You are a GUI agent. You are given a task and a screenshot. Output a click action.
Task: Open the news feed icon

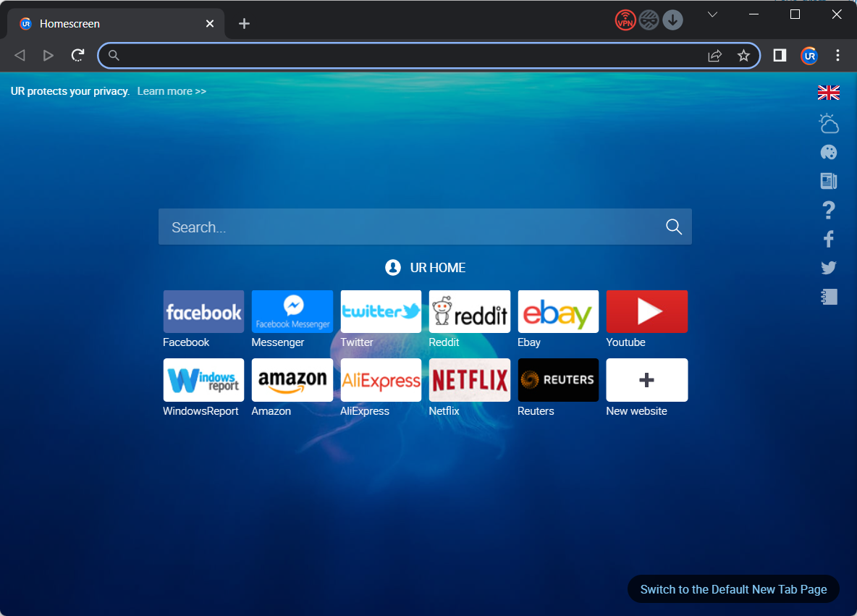click(x=829, y=181)
